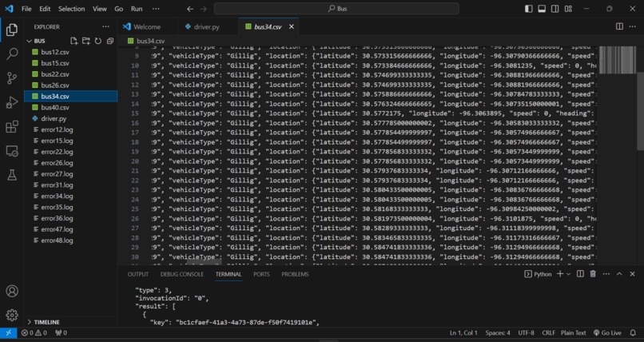Delete terminal with the trash icon

click(593, 274)
